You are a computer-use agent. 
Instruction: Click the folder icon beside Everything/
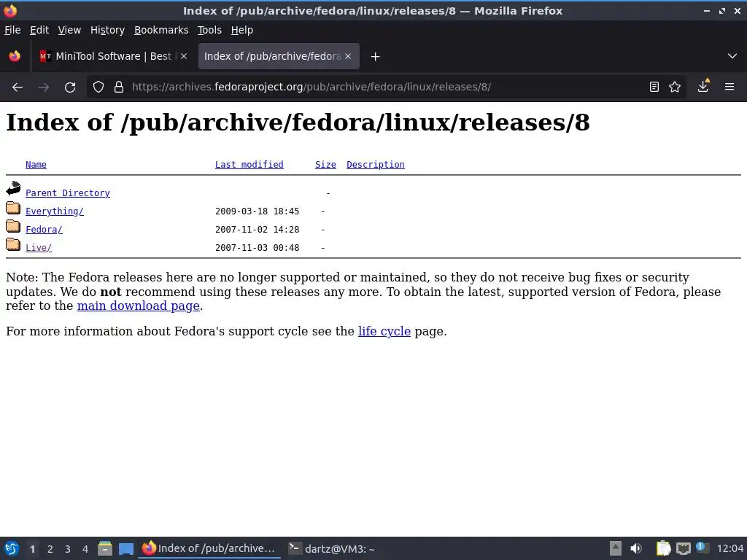click(x=13, y=208)
